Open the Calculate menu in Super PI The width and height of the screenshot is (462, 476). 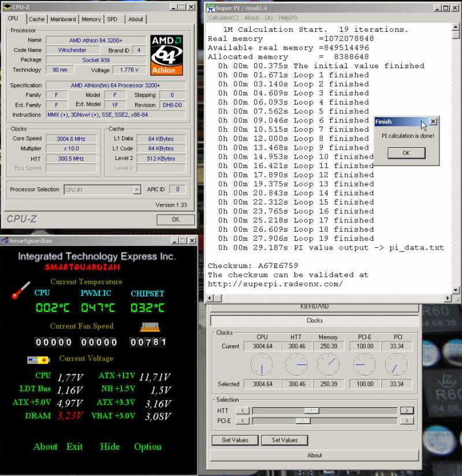(x=223, y=18)
